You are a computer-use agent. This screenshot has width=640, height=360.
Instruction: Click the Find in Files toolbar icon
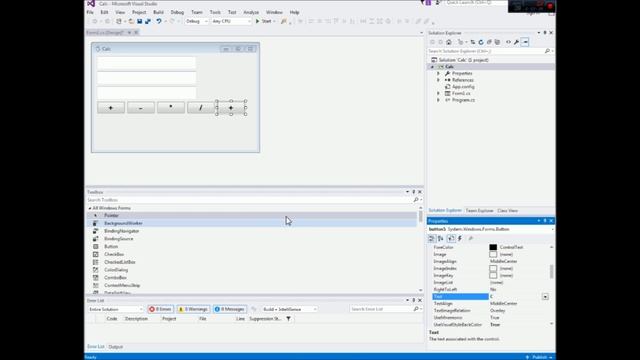(284, 21)
